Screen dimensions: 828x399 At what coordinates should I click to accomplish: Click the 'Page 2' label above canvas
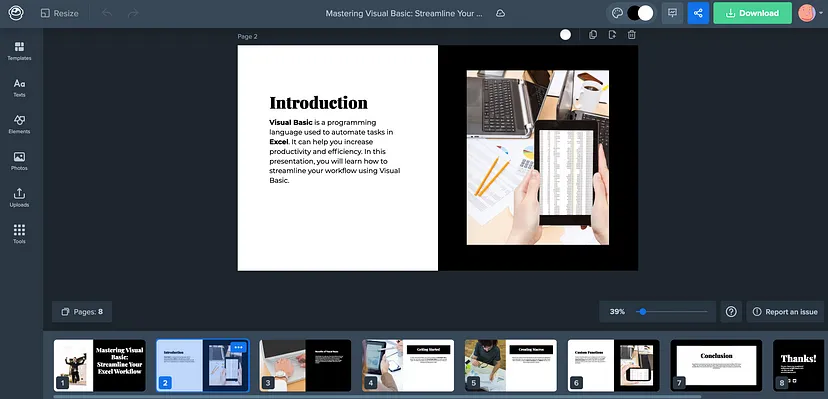coord(248,36)
